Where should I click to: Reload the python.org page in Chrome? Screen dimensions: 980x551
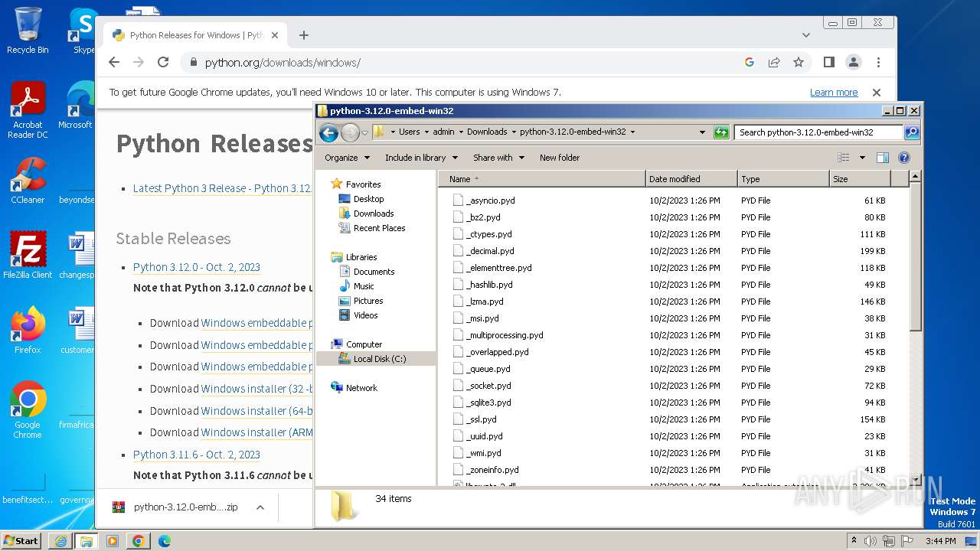[x=163, y=63]
